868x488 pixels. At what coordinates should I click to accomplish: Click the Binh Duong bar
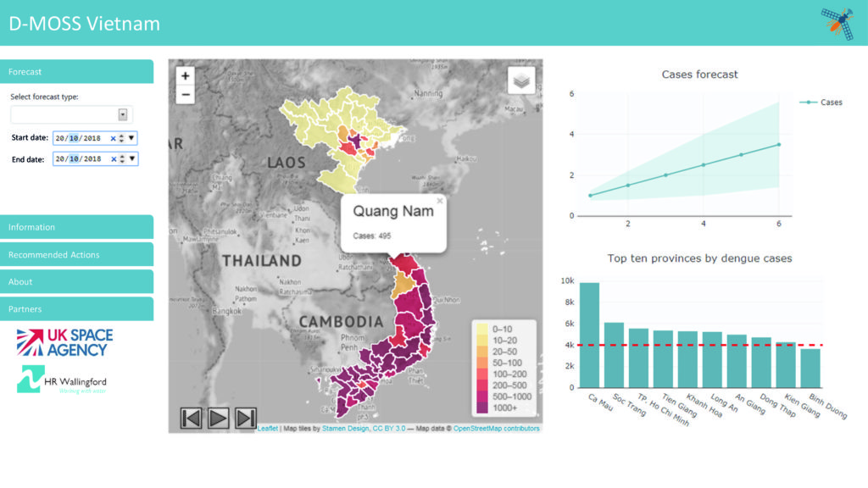pos(810,368)
